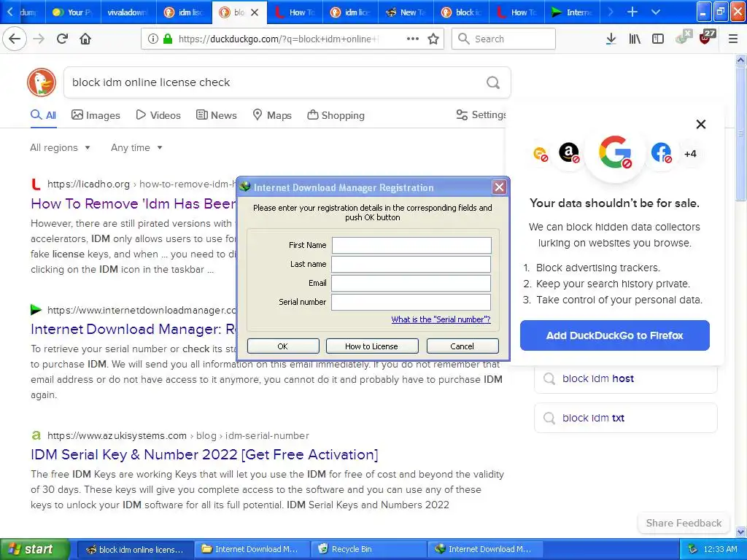This screenshot has width=747, height=560.
Task: Select the block idm txt suggestion
Action: pos(625,418)
